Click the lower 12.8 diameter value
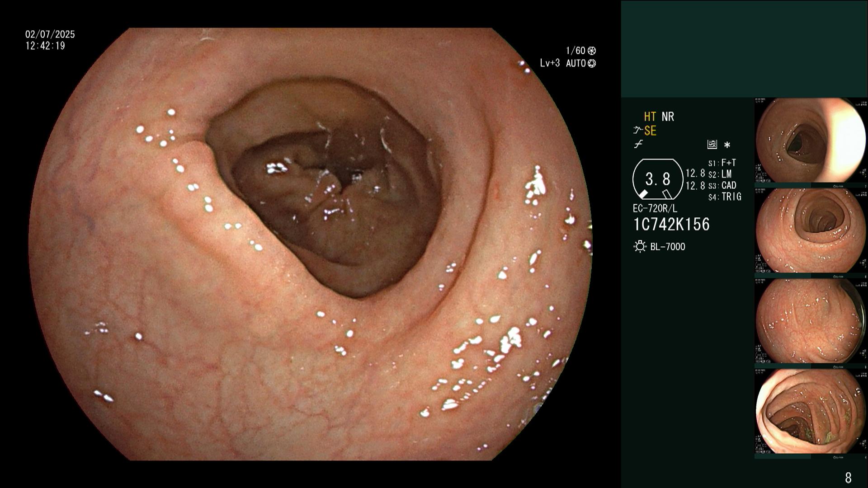 point(695,185)
